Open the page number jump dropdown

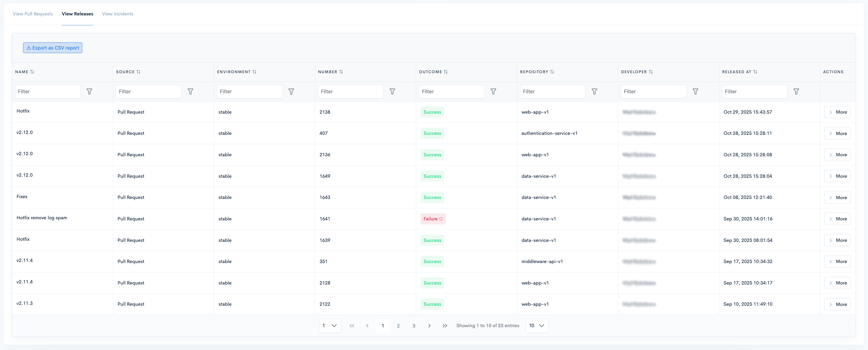(330, 326)
